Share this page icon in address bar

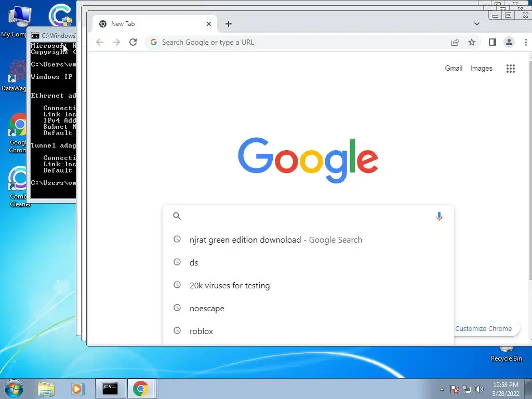[455, 42]
